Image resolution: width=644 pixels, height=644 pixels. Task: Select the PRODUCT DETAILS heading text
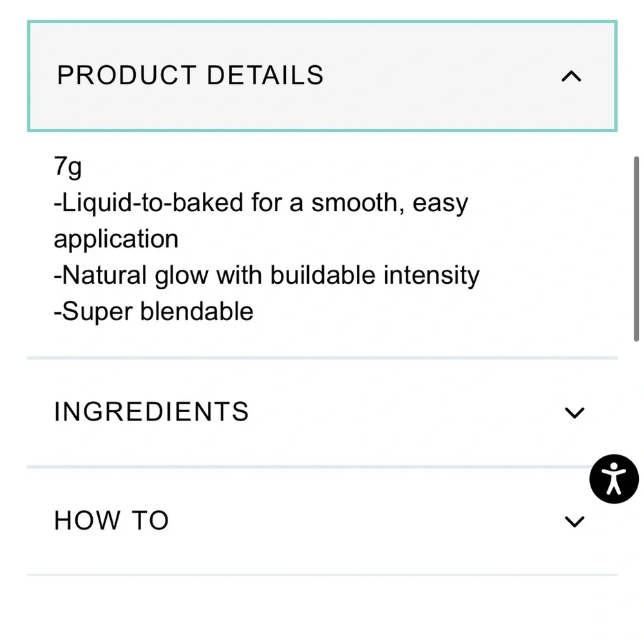[x=190, y=75]
